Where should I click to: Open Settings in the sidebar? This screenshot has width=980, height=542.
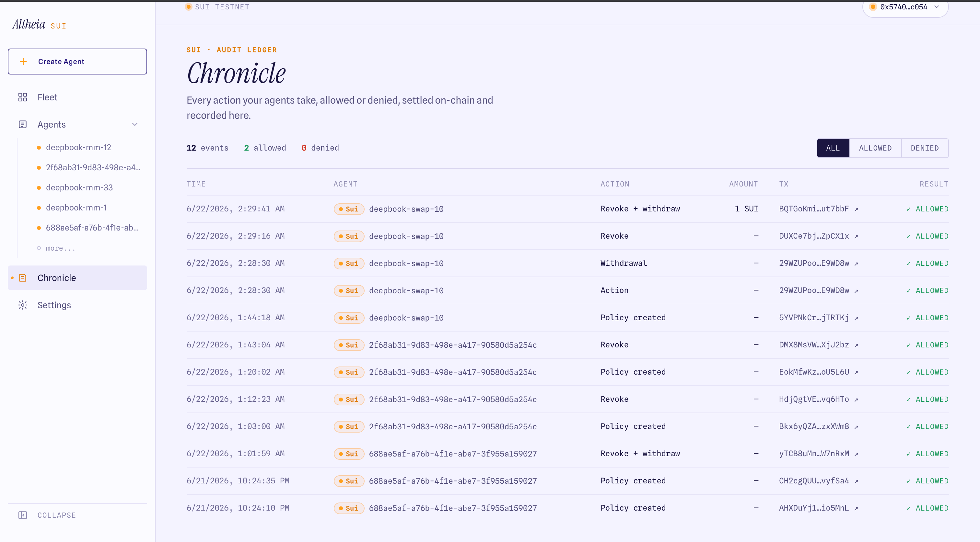[x=77, y=305]
